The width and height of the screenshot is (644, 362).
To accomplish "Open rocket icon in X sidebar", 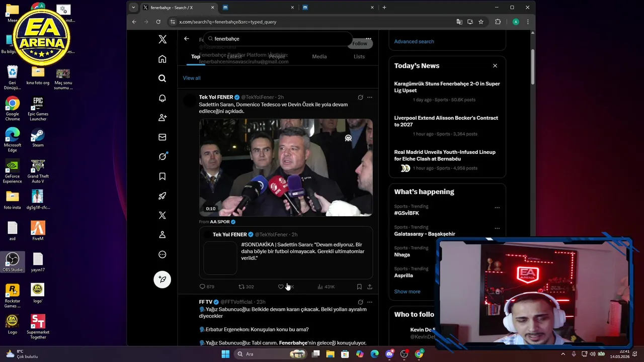I will (x=162, y=196).
